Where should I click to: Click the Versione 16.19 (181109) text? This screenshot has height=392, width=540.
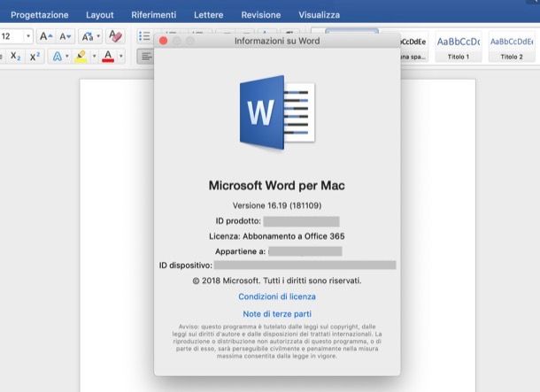pyautogui.click(x=277, y=205)
